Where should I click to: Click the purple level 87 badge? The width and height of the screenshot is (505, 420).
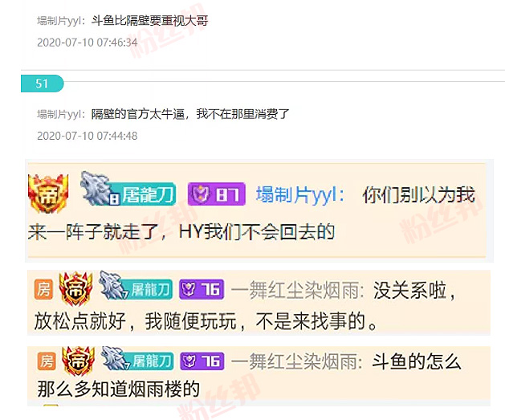pos(217,194)
